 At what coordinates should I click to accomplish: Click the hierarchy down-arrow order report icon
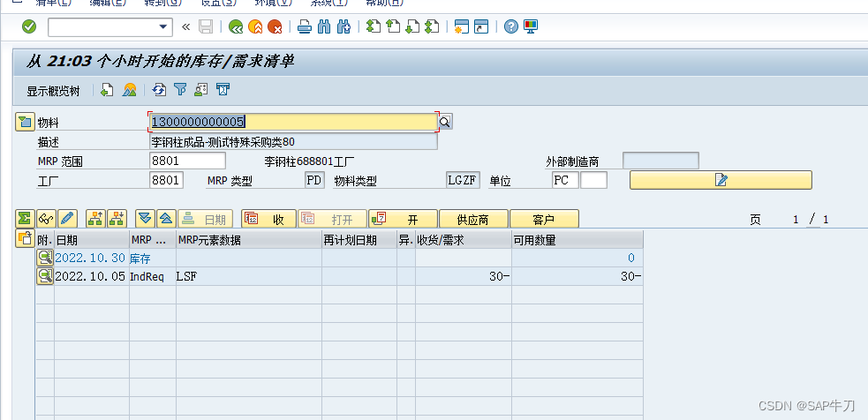[x=117, y=219]
